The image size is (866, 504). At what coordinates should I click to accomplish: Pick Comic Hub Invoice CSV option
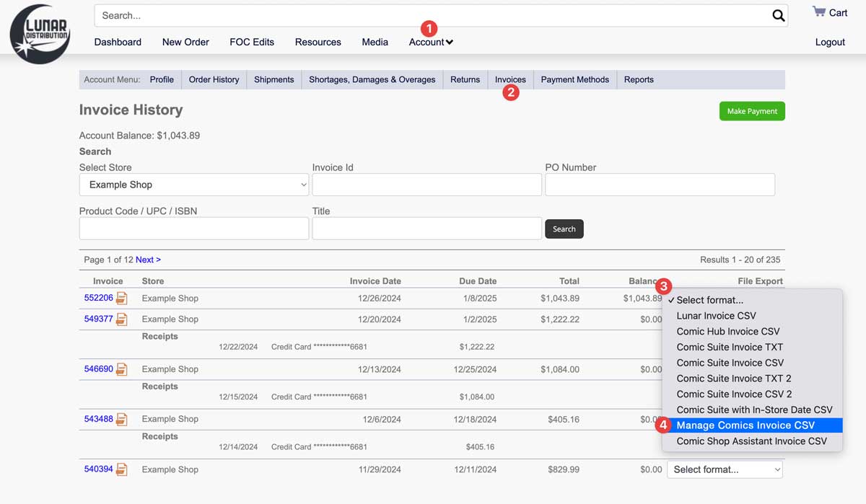click(727, 332)
